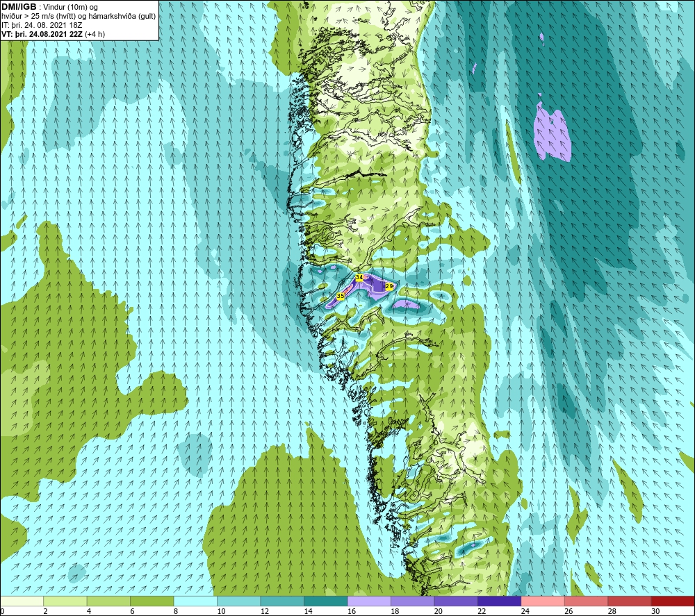The image size is (695, 616).
Task: Click the legend scale number 24
Action: 525,611
